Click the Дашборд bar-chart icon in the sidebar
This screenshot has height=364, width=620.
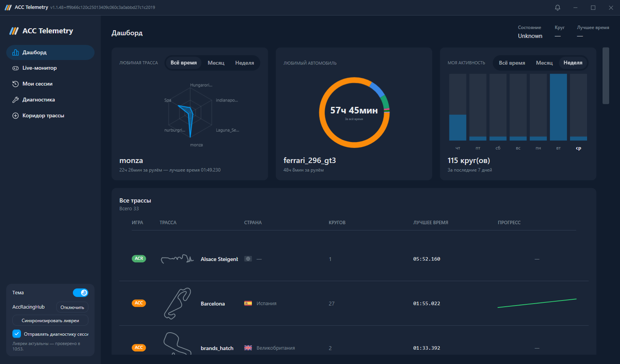(x=15, y=52)
